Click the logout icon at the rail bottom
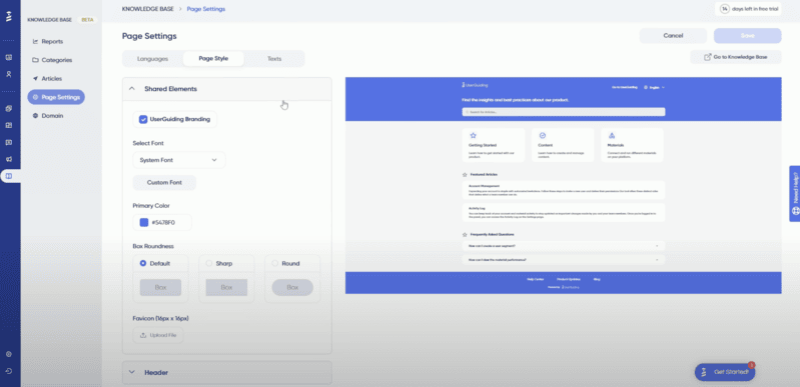 pos(9,371)
